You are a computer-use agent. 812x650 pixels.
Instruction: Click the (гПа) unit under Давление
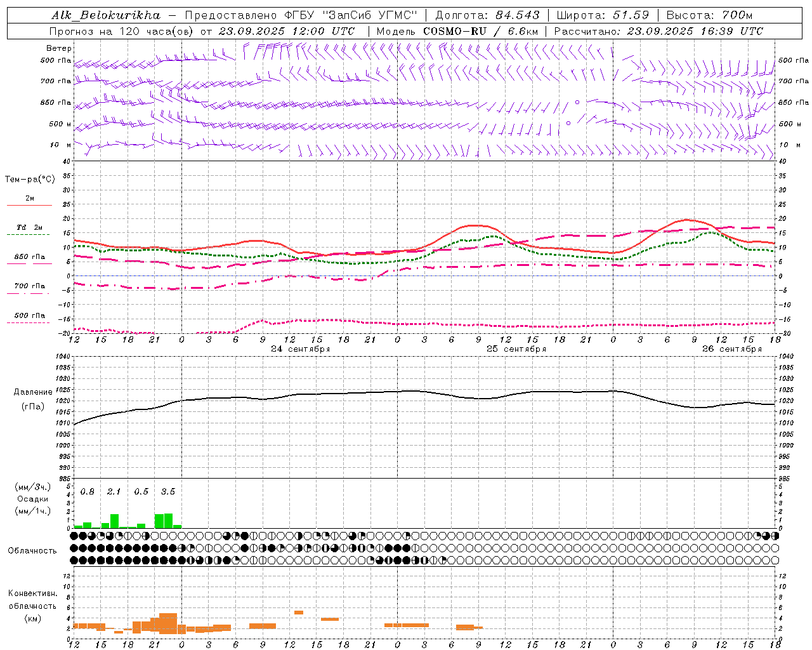click(33, 407)
